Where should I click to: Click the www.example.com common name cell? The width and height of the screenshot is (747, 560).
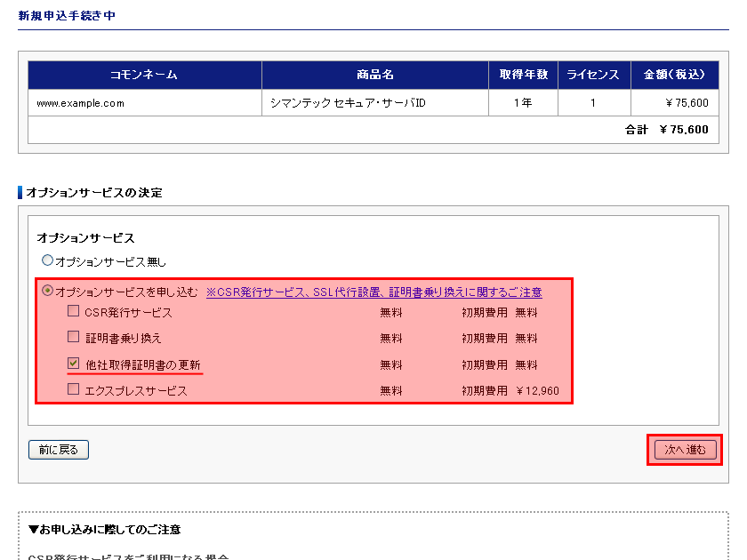click(x=145, y=103)
